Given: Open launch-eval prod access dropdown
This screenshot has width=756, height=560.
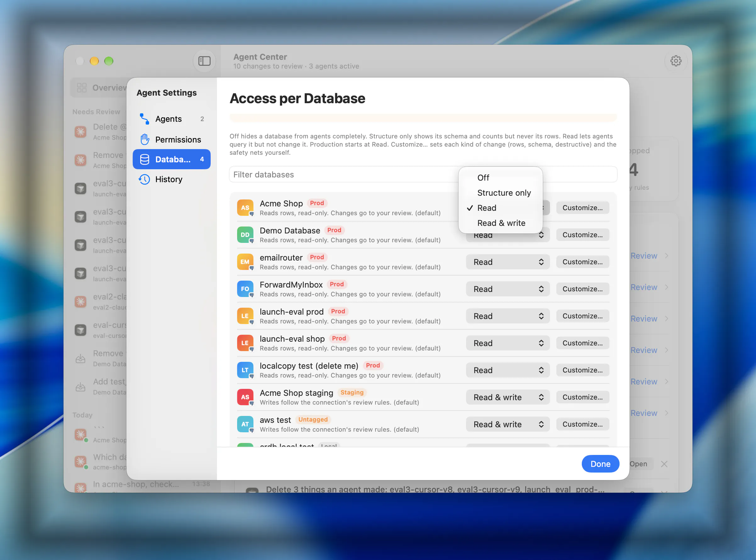Looking at the screenshot, I should pyautogui.click(x=508, y=316).
